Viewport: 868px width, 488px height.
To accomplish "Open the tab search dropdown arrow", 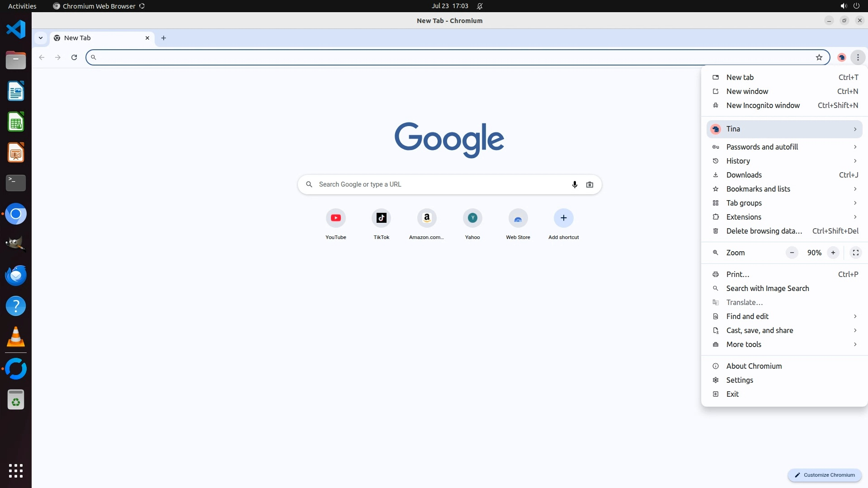I will coord(41,38).
